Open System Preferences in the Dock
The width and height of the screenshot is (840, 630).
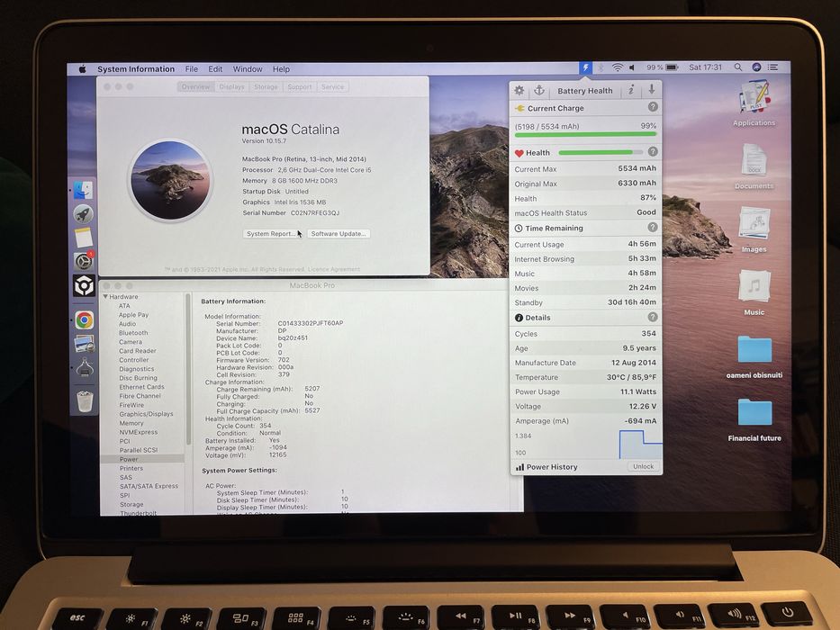pos(84,261)
